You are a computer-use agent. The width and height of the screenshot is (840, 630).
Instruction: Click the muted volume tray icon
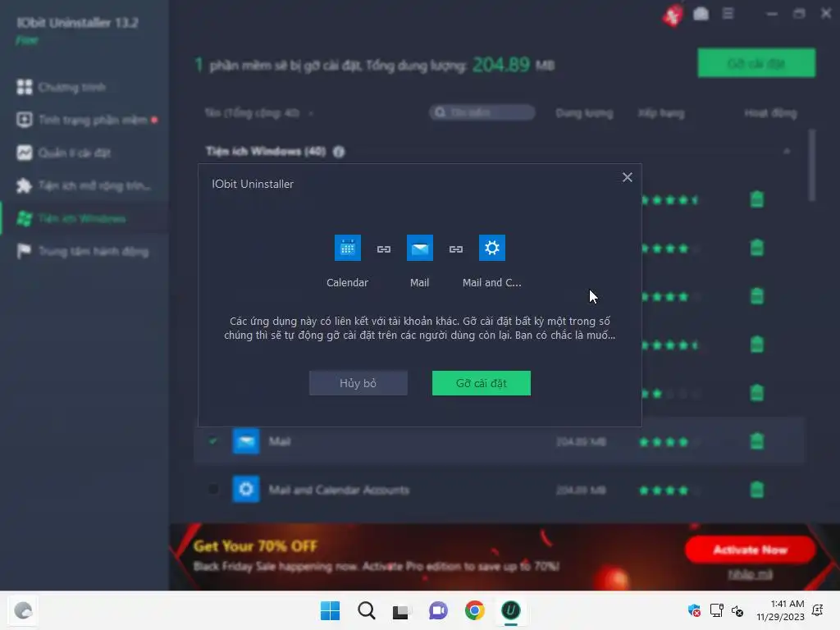pos(737,610)
